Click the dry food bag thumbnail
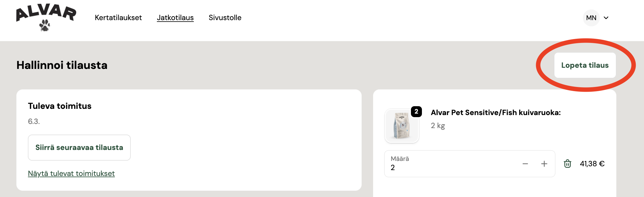 [x=401, y=126]
